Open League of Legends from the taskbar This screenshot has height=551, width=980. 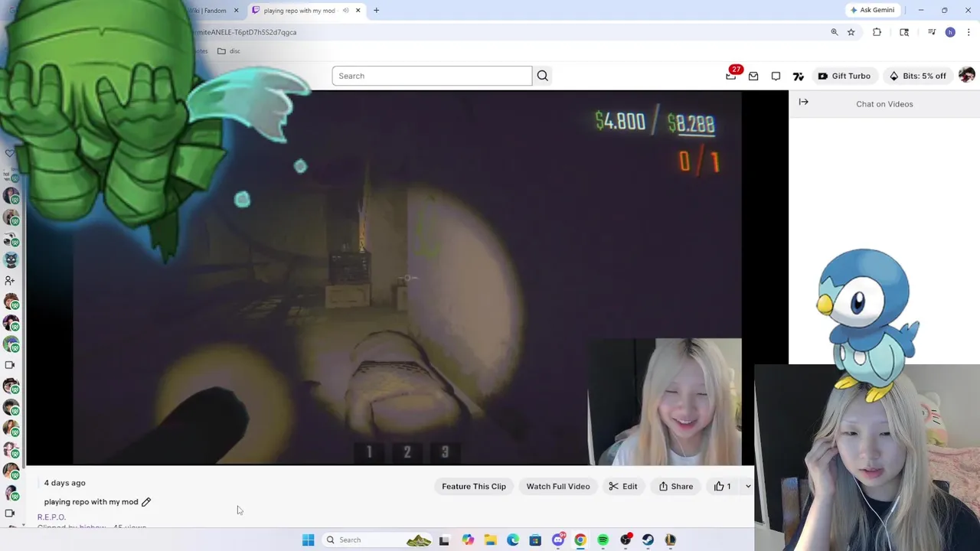click(x=671, y=540)
